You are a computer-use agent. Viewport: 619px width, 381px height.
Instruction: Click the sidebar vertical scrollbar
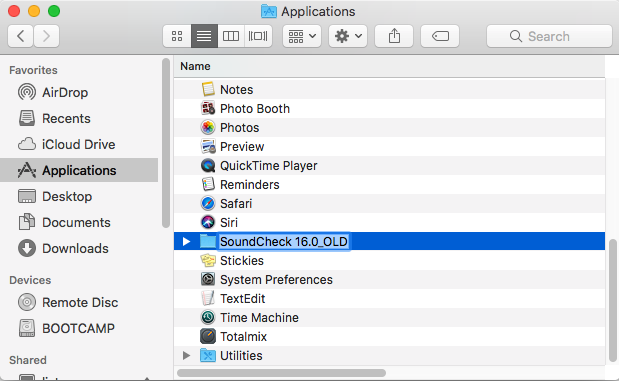[x=166, y=143]
